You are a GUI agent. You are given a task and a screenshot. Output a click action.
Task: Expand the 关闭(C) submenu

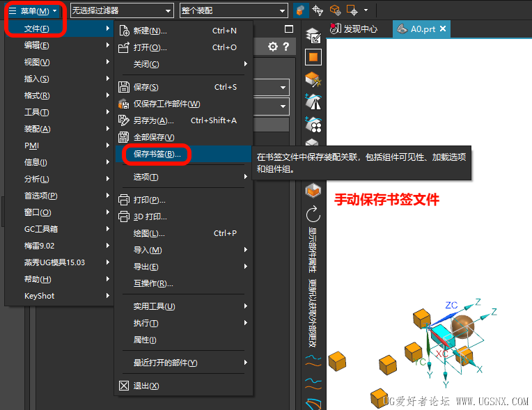click(183, 64)
